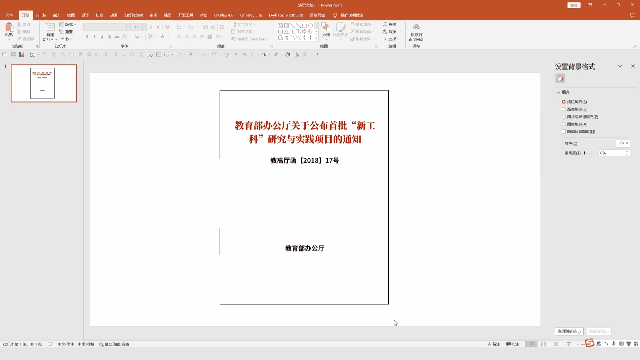Align text left in paragraph group
This screenshot has height=360, width=640.
179,37
